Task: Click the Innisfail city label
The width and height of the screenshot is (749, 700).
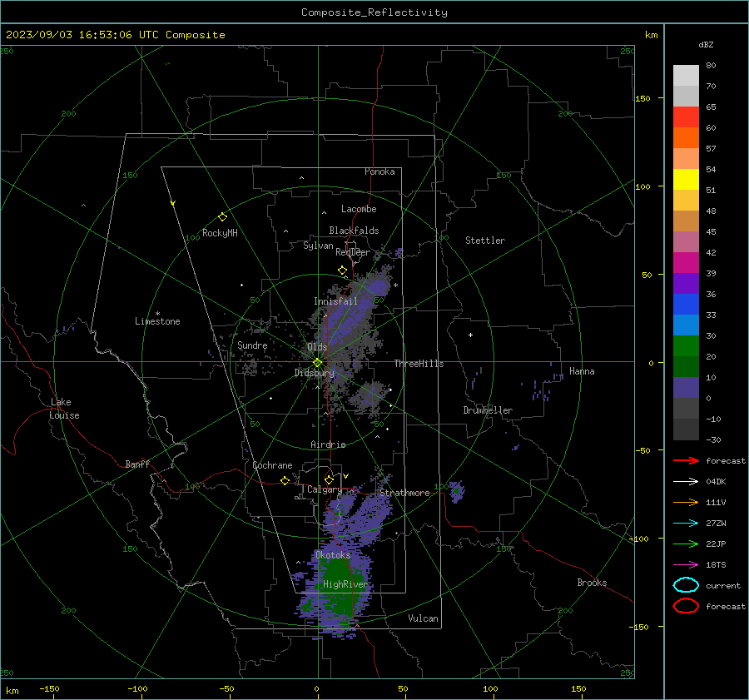Action: click(335, 301)
